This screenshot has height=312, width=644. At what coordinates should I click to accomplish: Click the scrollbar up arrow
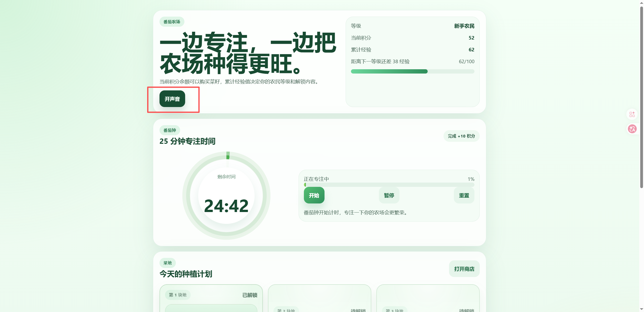641,2
